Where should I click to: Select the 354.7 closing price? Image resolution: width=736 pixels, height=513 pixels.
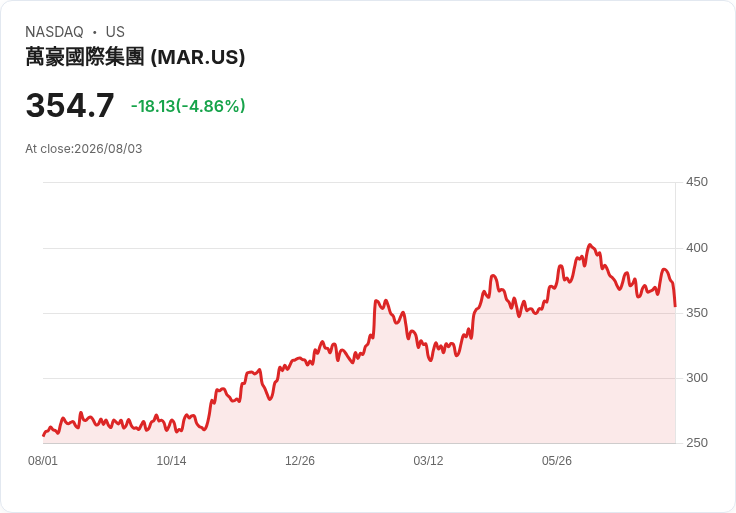70,105
